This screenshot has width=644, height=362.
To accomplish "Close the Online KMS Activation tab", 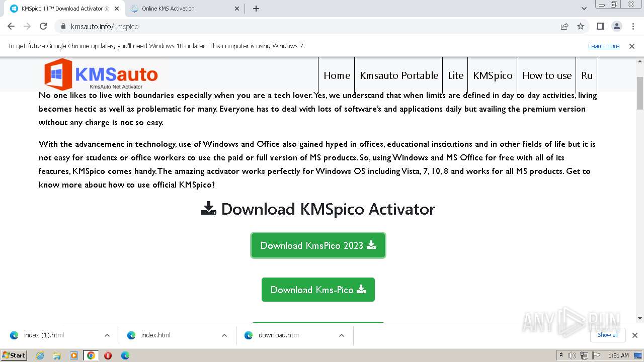I will point(237,9).
